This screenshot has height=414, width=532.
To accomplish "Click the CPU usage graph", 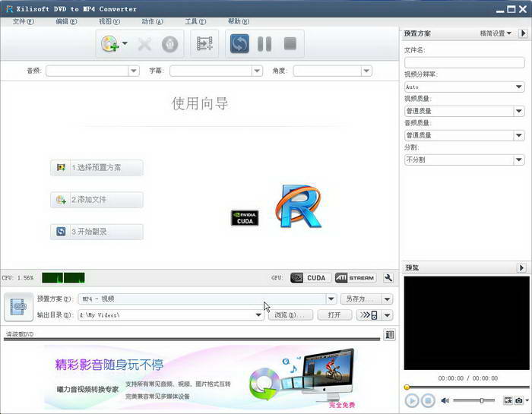I will point(63,278).
